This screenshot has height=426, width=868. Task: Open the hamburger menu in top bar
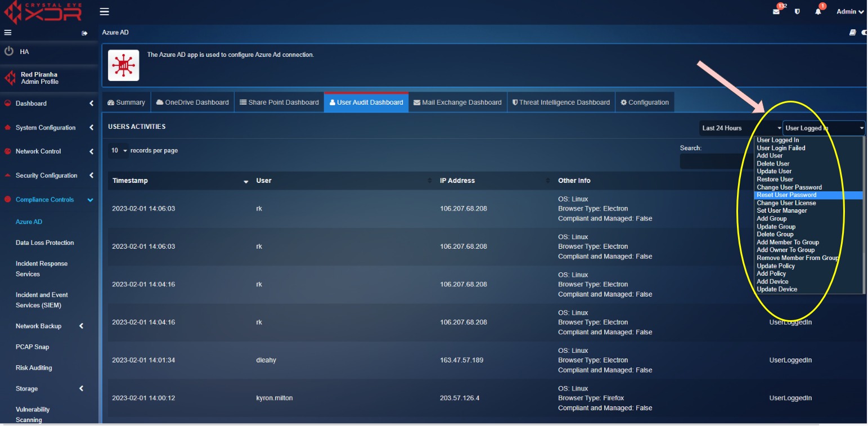(x=104, y=12)
